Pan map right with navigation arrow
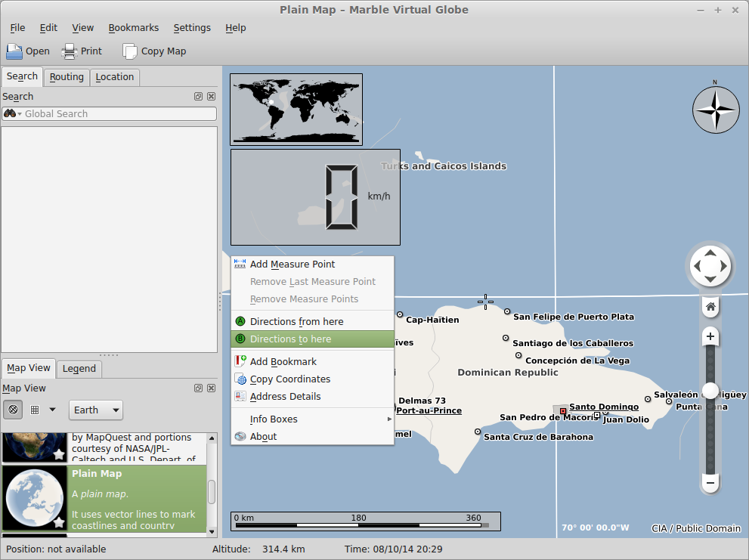This screenshot has width=749, height=560. pyautogui.click(x=724, y=266)
